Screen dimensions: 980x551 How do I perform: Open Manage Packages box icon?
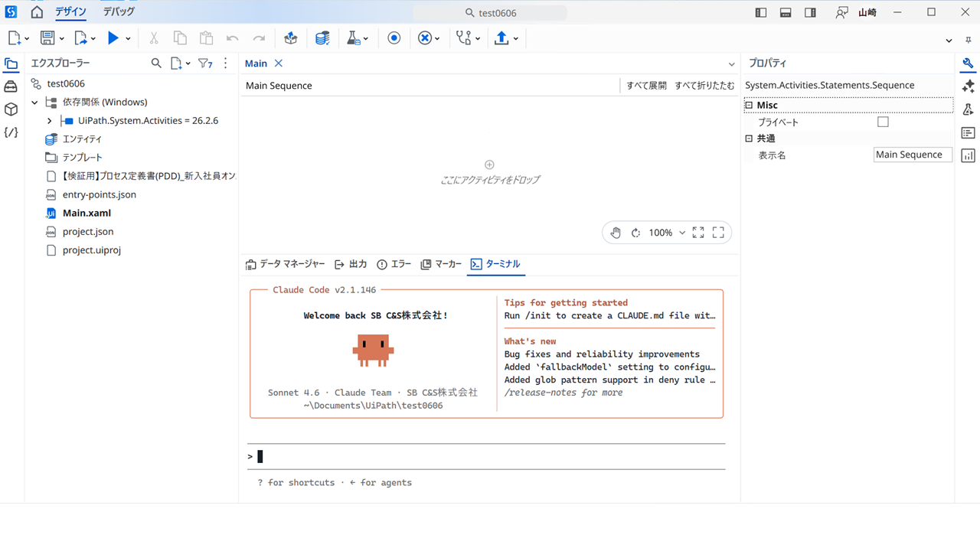[x=290, y=38]
